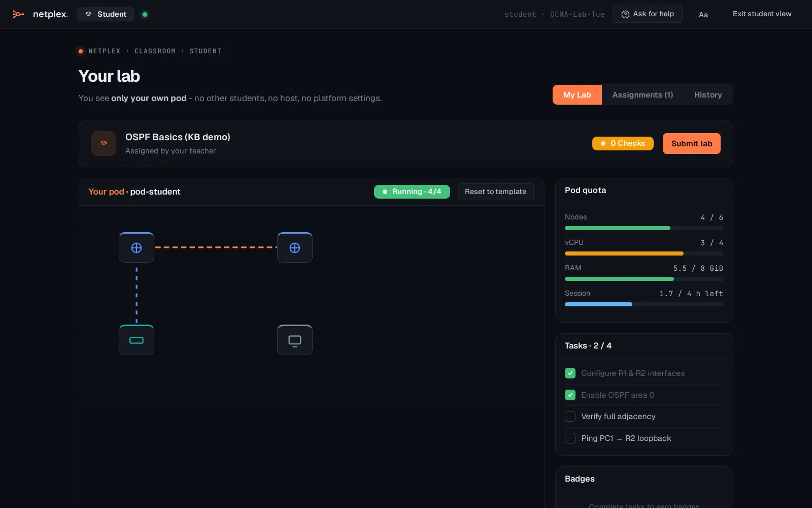This screenshot has height=508, width=812.
Task: Click the RAM quota progress bar
Action: point(644,279)
